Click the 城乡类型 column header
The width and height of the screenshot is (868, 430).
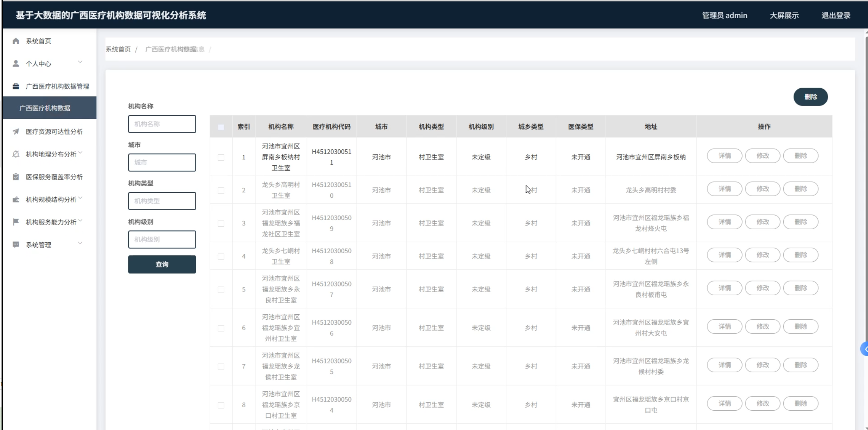[x=531, y=127]
